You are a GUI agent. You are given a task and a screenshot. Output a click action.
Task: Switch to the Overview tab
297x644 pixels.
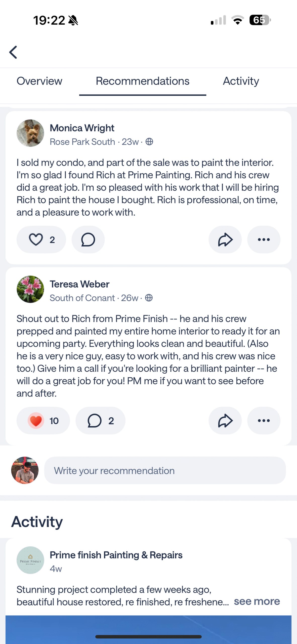coord(39,81)
